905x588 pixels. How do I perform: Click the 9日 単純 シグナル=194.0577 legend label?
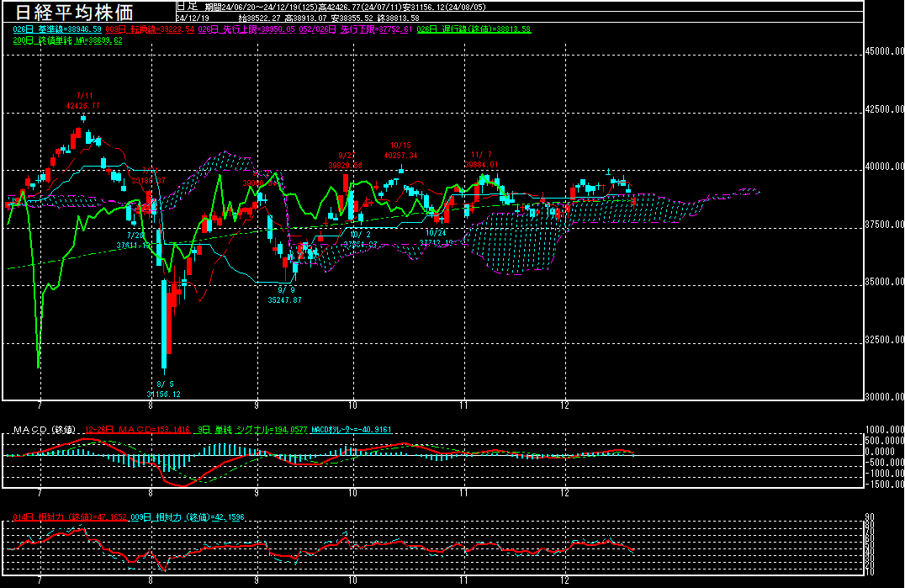pos(252,430)
